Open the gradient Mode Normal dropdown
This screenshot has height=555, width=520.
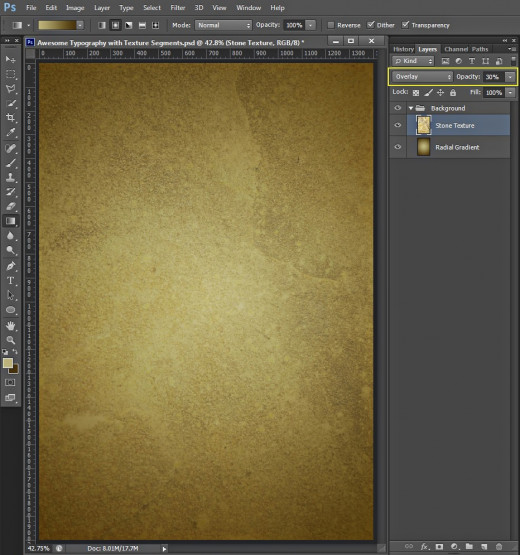223,25
